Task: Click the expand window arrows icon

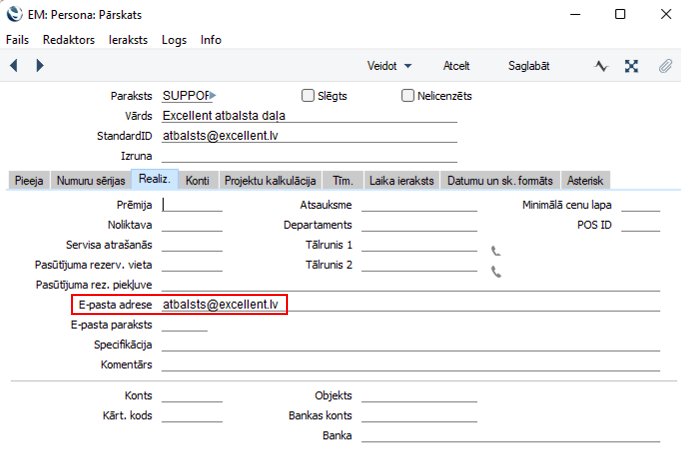Action: tap(632, 66)
